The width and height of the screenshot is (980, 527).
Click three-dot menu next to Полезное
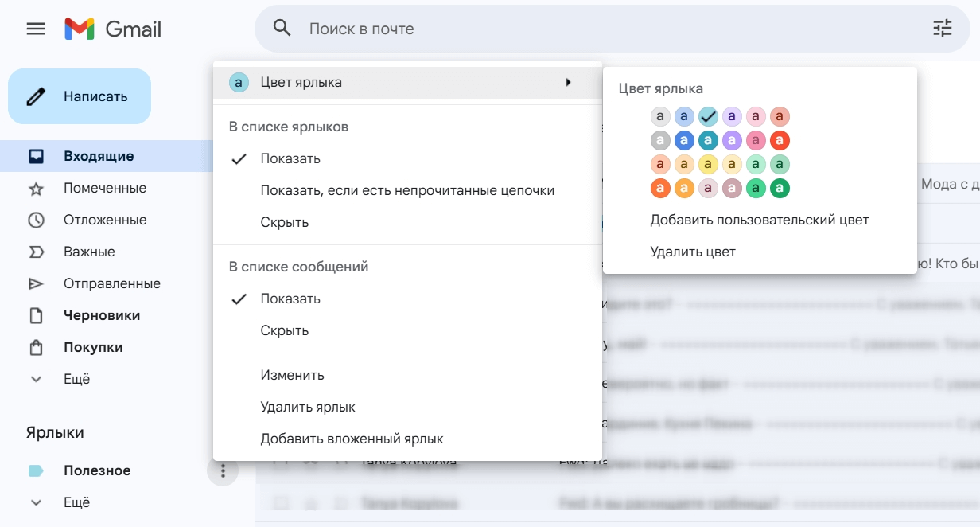pyautogui.click(x=223, y=471)
